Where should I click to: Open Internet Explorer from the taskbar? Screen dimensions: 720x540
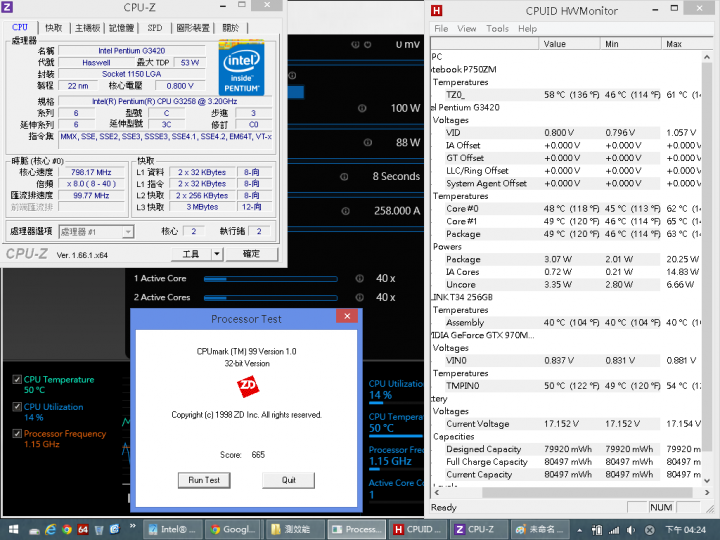(50, 529)
